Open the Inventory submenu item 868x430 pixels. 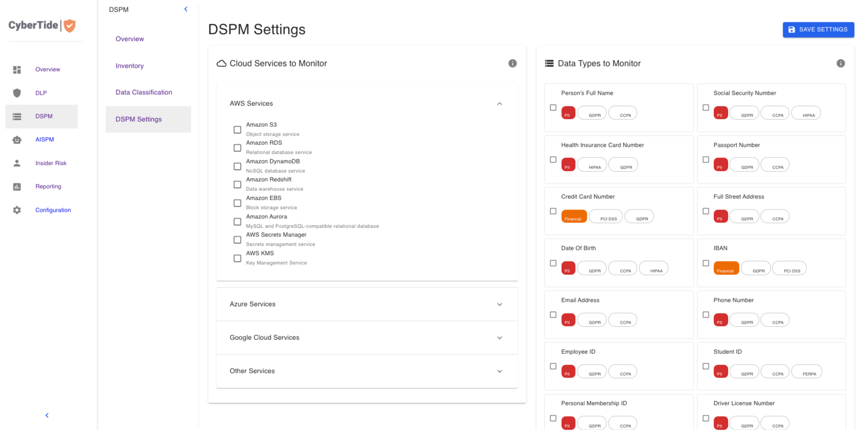coord(130,66)
